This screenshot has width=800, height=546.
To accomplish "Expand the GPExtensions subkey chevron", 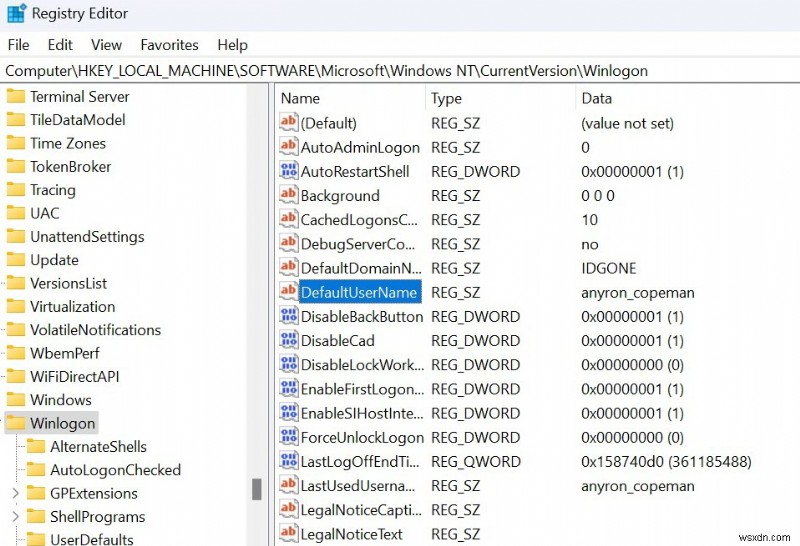I will point(16,493).
